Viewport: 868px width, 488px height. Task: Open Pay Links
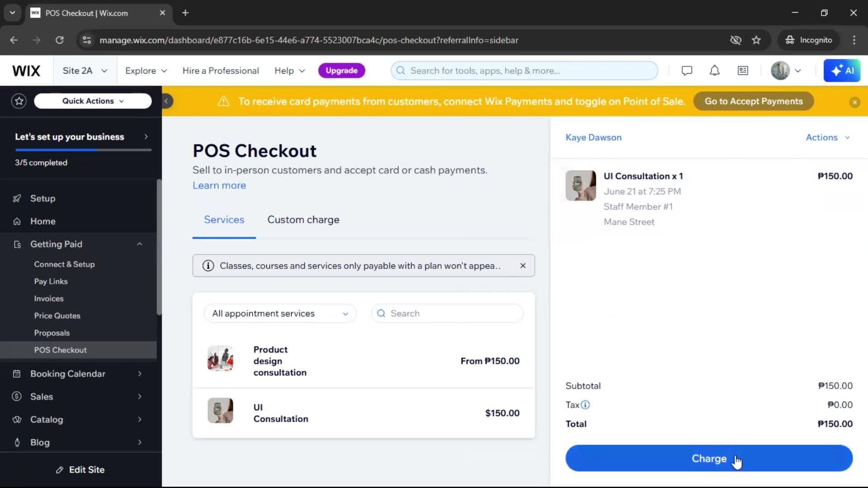(51, 282)
